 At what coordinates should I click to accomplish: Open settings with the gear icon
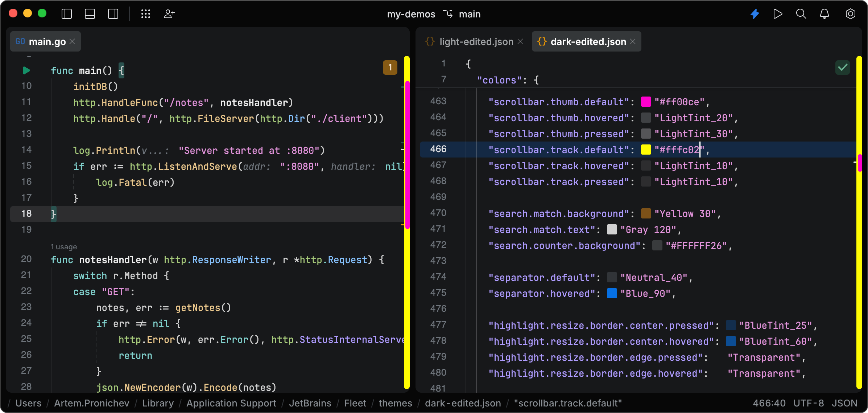pyautogui.click(x=851, y=14)
